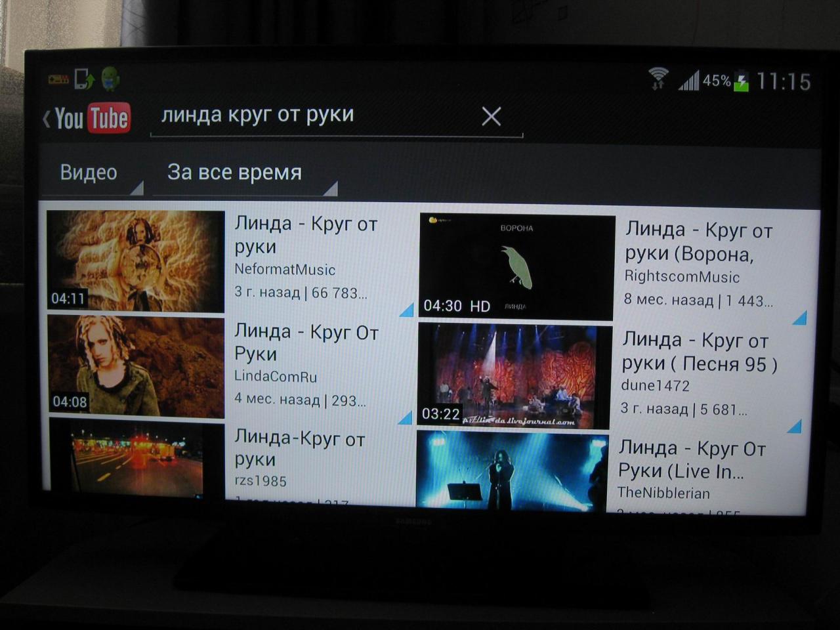Open the options triangle for NeformatMusic result
Screen dimensions: 840x630
[406, 309]
